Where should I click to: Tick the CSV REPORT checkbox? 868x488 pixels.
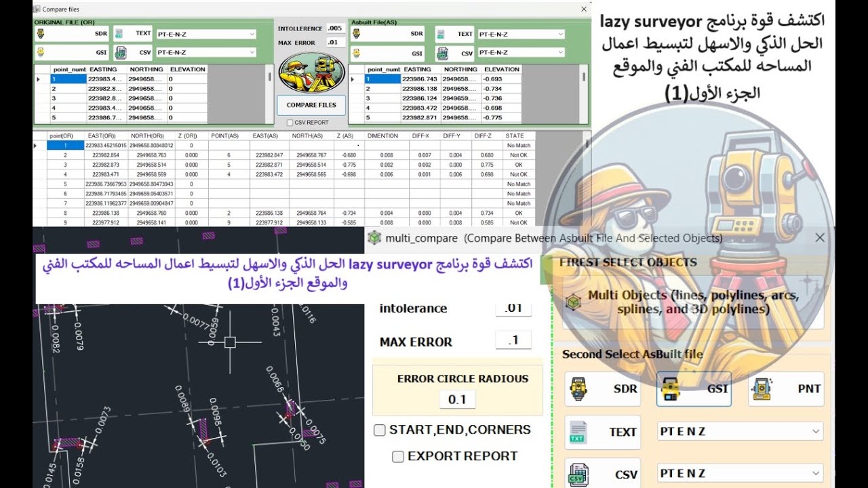click(x=290, y=123)
